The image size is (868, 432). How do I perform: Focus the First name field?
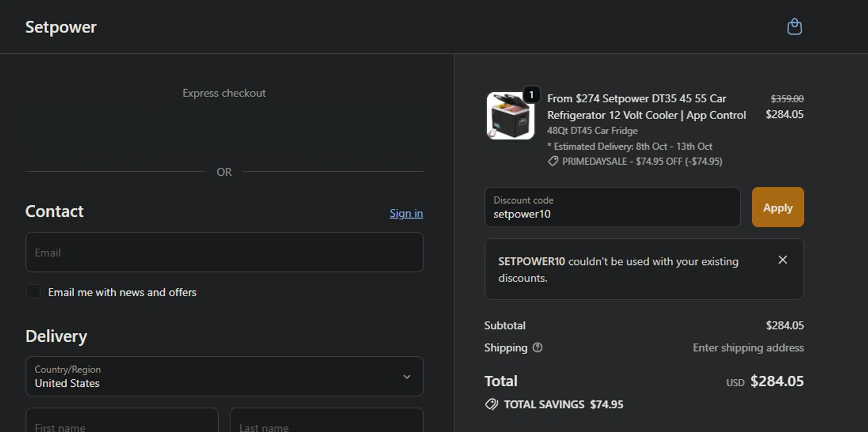pyautogui.click(x=122, y=420)
